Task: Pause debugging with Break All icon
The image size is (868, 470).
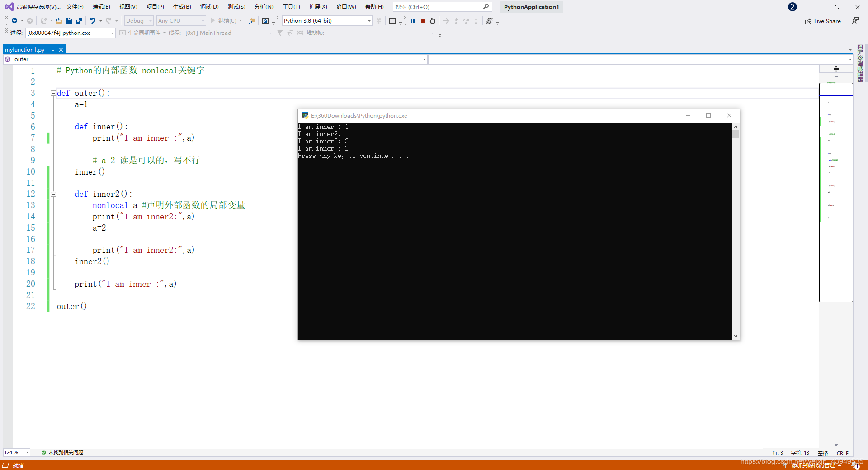Action: click(413, 21)
